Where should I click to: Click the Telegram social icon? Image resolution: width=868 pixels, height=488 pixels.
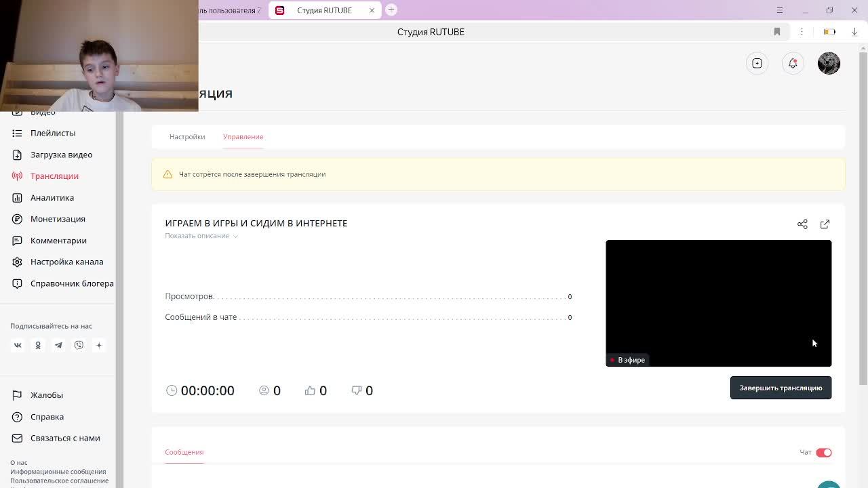(x=58, y=345)
